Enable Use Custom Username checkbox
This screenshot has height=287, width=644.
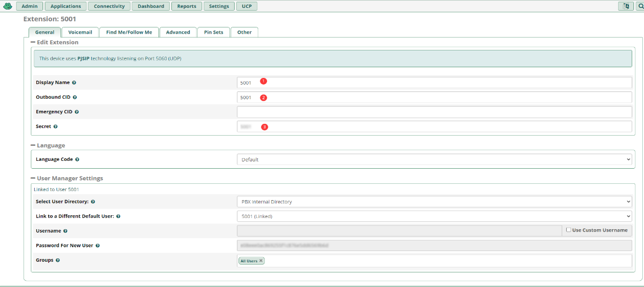(568, 230)
